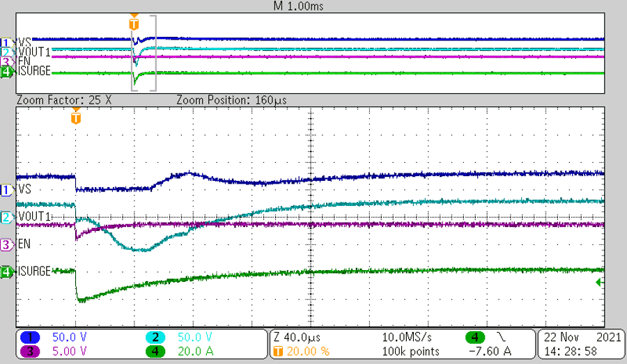Screen dimensions: 627x364
Task: Click the 10.0MS/s sample rate readout
Action: [x=407, y=338]
